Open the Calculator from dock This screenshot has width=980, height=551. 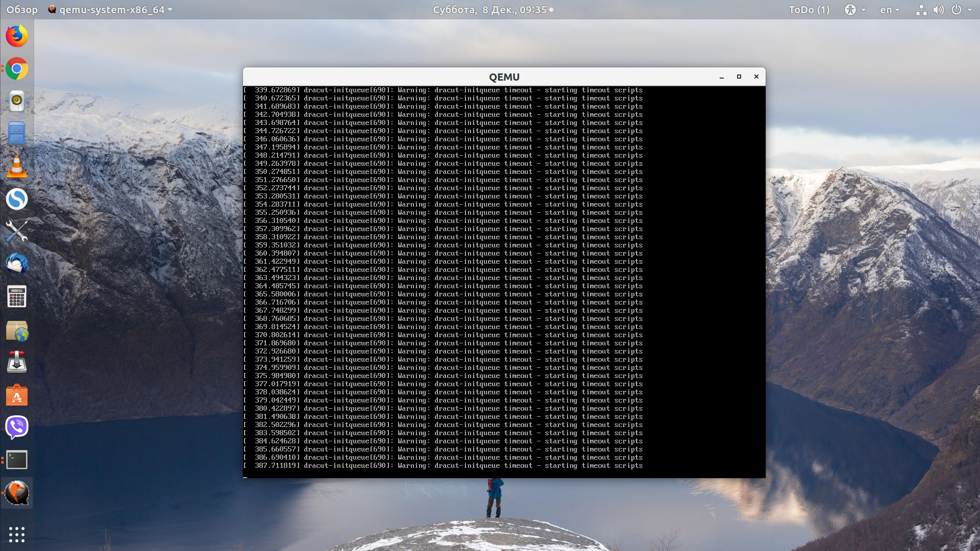pyautogui.click(x=17, y=297)
